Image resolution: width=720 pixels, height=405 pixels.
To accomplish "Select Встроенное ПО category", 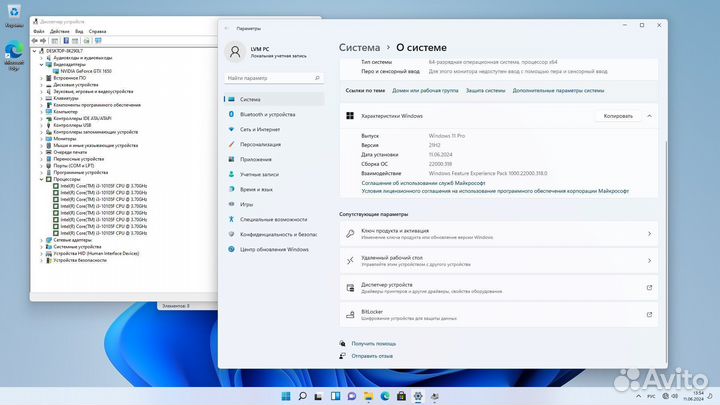I will pyautogui.click(x=69, y=78).
